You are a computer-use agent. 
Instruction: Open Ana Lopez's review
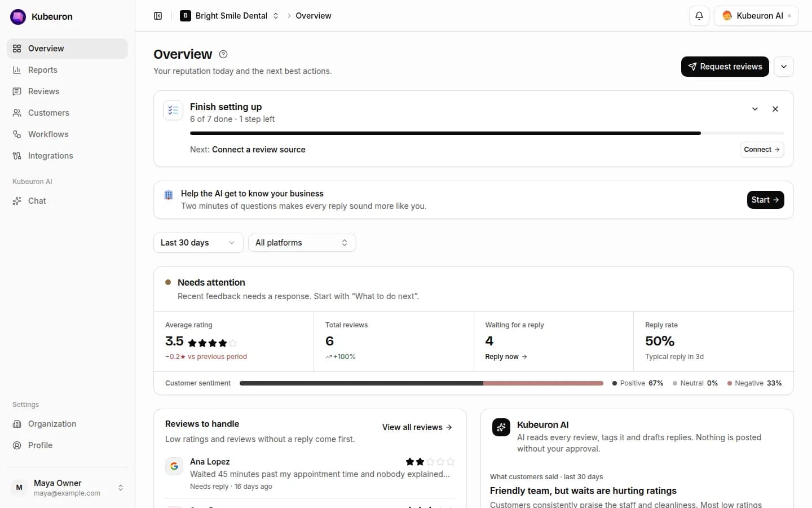pyautogui.click(x=310, y=474)
